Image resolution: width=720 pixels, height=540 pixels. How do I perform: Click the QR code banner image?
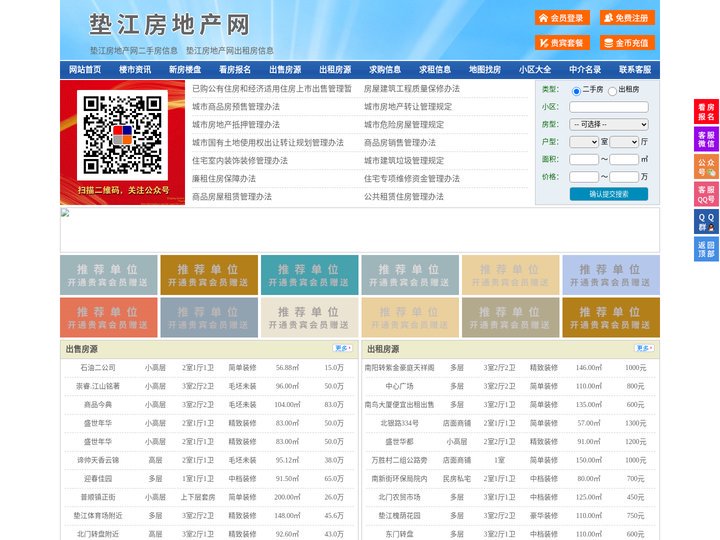(123, 142)
